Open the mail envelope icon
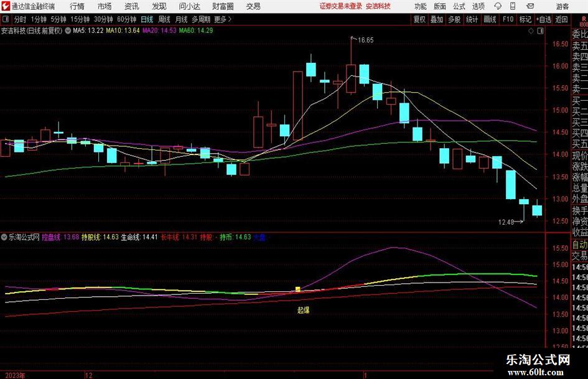 [530, 6]
